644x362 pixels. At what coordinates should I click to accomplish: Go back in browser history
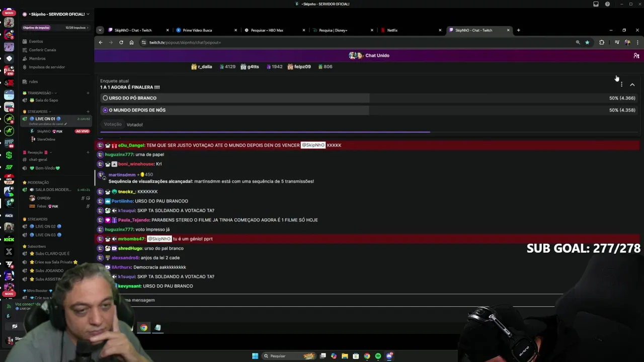pyautogui.click(x=101, y=42)
